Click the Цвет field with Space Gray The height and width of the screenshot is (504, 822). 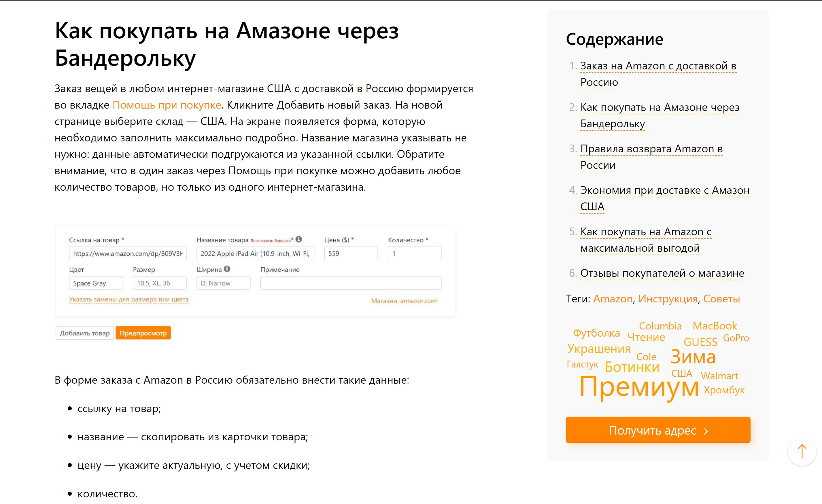coord(96,283)
